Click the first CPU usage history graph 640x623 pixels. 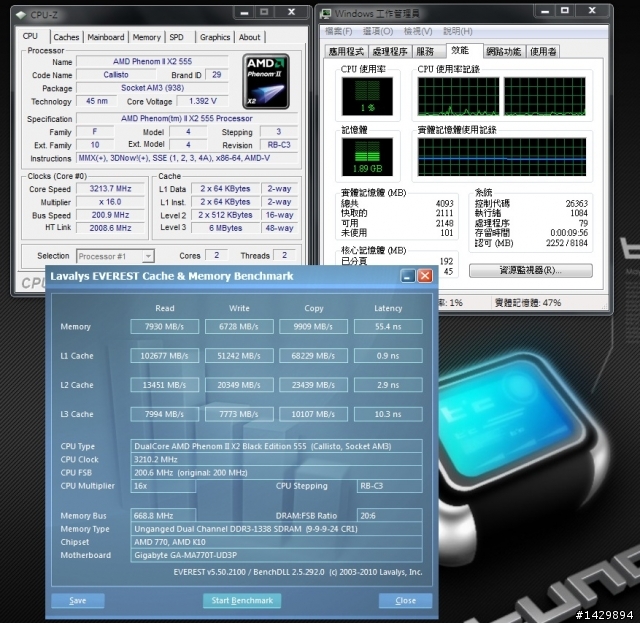click(x=458, y=97)
